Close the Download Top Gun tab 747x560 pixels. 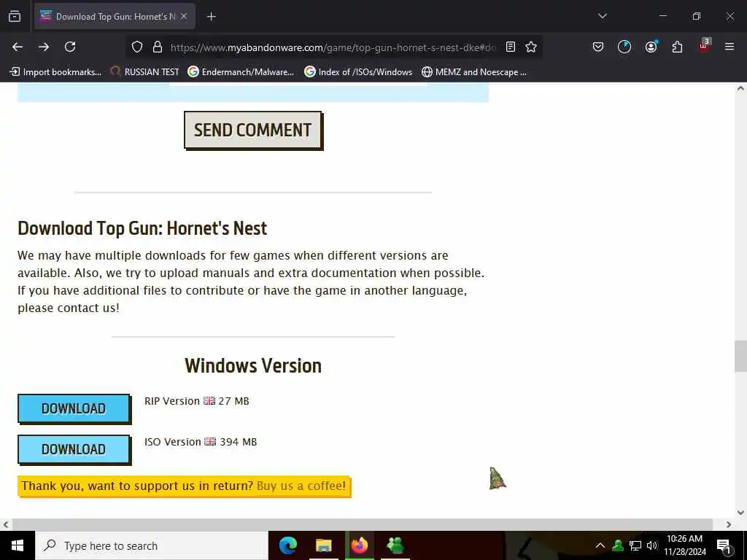[184, 16]
